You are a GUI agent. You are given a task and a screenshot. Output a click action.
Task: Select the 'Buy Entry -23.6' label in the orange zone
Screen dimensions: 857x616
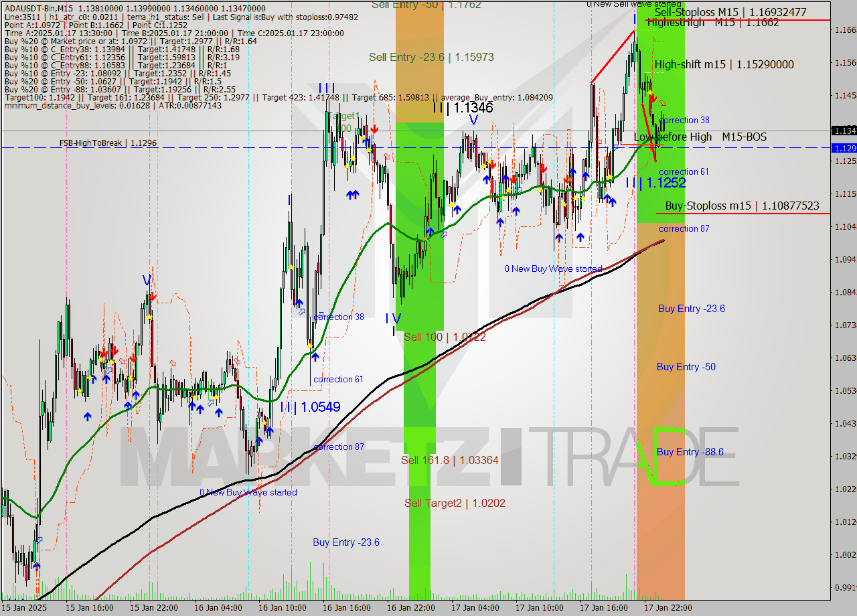[x=692, y=308]
